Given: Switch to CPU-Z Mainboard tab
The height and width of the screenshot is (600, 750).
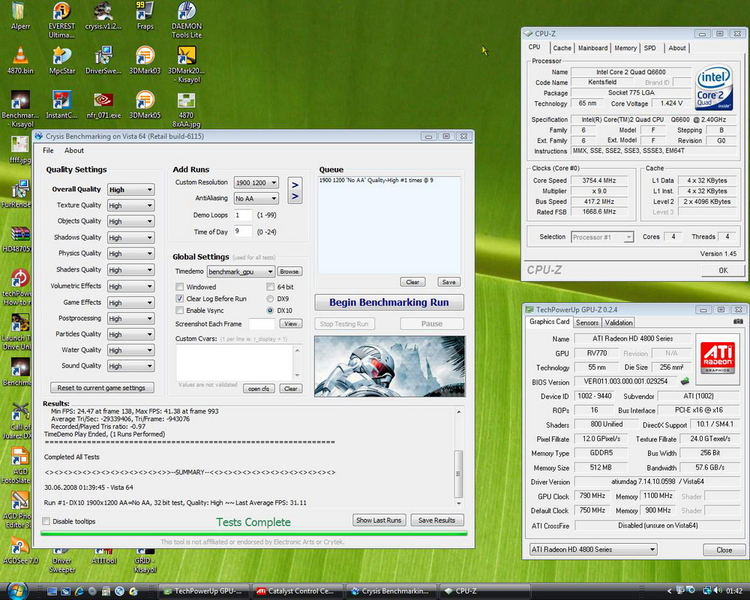Looking at the screenshot, I should (593, 48).
